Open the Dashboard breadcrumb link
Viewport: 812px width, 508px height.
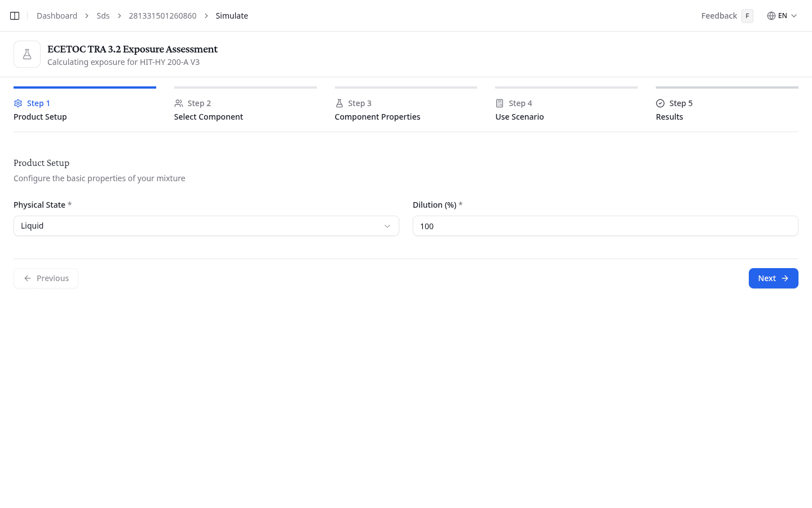click(57, 15)
